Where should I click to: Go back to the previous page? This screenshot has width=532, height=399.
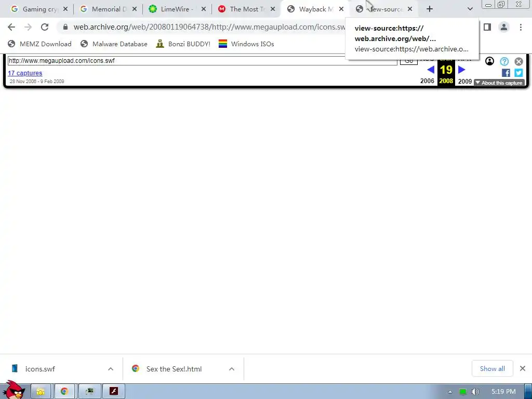[x=11, y=27]
